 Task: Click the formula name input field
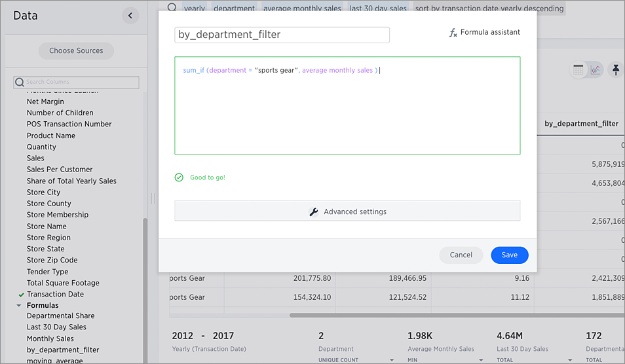tap(282, 35)
